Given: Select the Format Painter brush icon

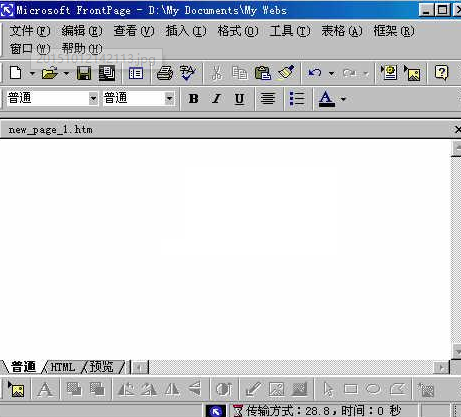Looking at the screenshot, I should (286, 72).
